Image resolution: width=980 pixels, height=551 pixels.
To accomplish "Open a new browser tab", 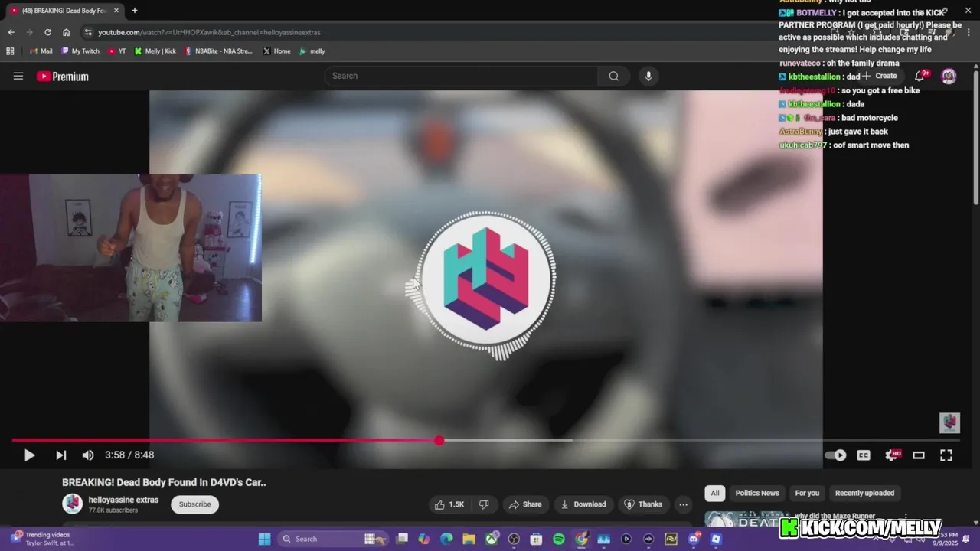I will point(135,11).
